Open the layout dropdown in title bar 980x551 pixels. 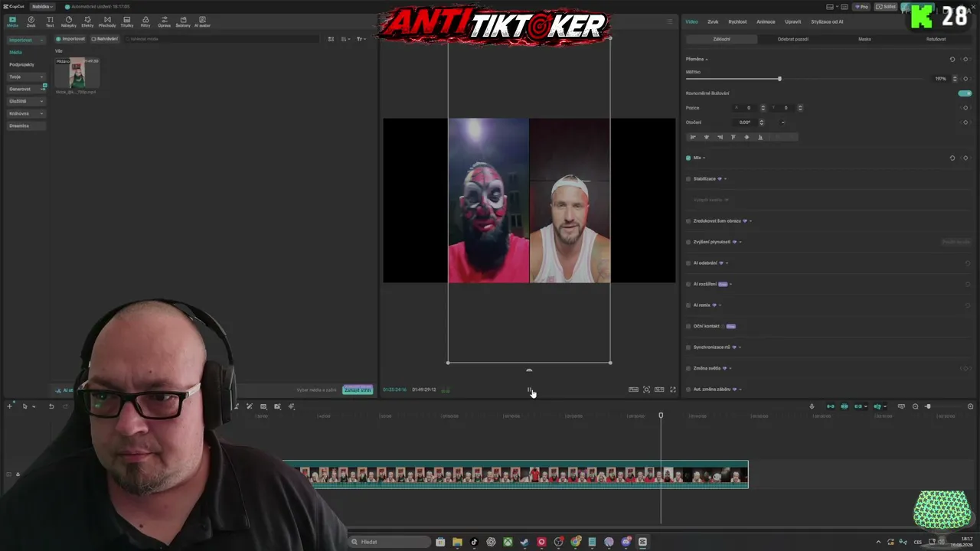click(832, 7)
